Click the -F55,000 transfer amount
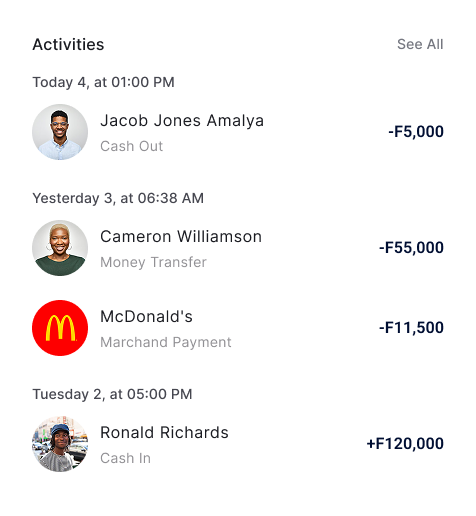The width and height of the screenshot is (476, 516). pos(411,248)
